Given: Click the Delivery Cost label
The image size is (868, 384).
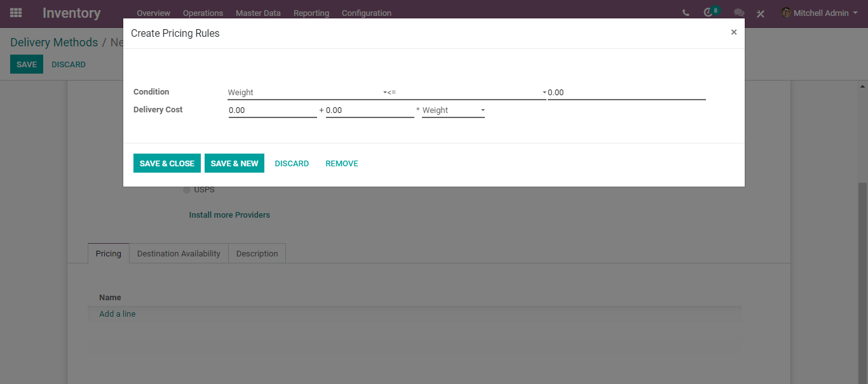Looking at the screenshot, I should click(158, 110).
